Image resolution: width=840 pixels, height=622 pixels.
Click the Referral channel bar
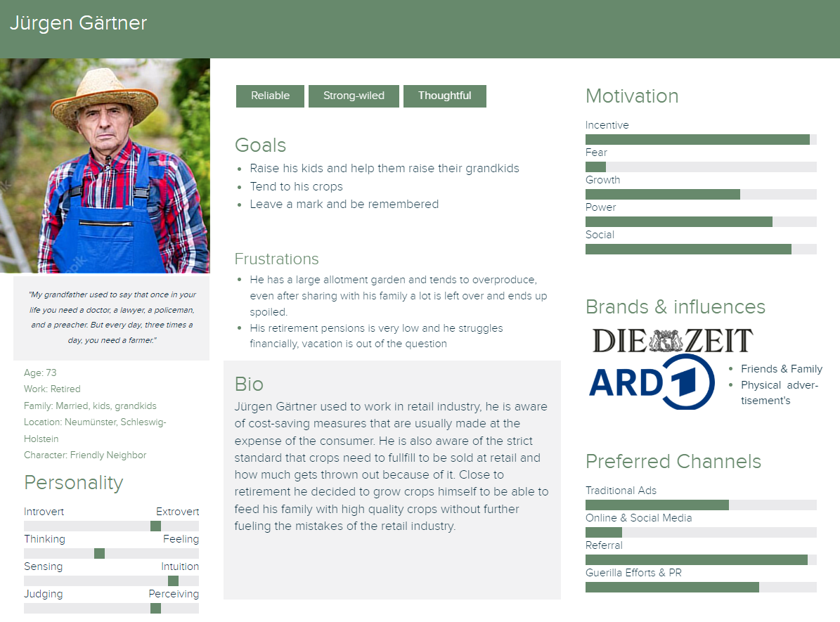click(701, 559)
